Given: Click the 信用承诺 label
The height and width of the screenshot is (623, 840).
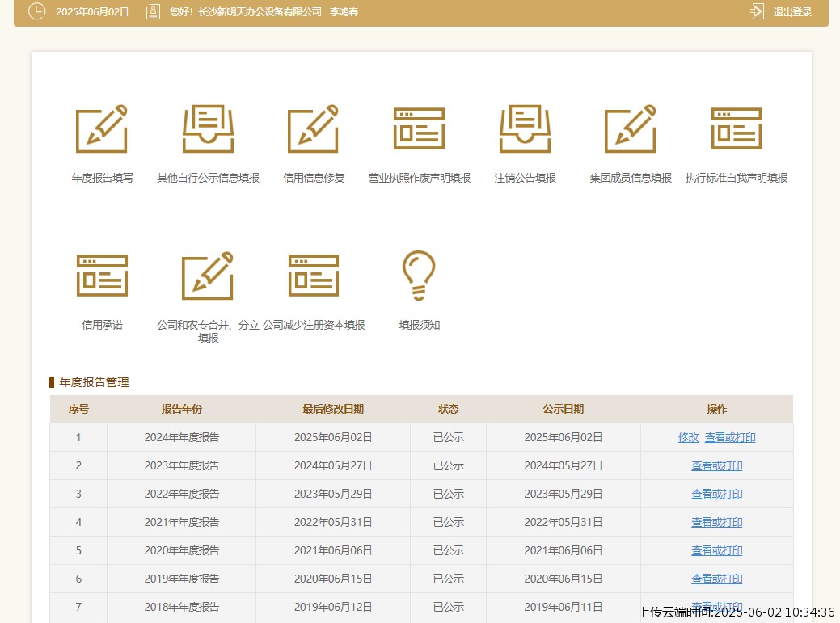Looking at the screenshot, I should (x=102, y=325).
